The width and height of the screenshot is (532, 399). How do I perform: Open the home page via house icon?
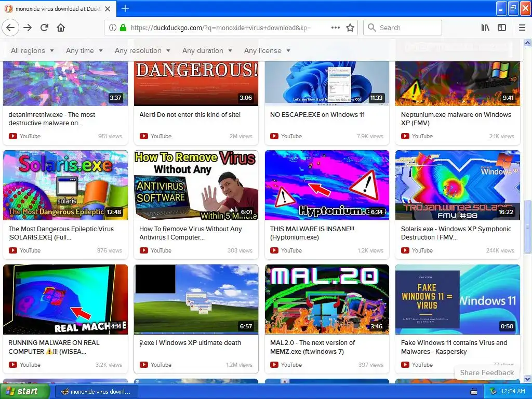(61, 28)
